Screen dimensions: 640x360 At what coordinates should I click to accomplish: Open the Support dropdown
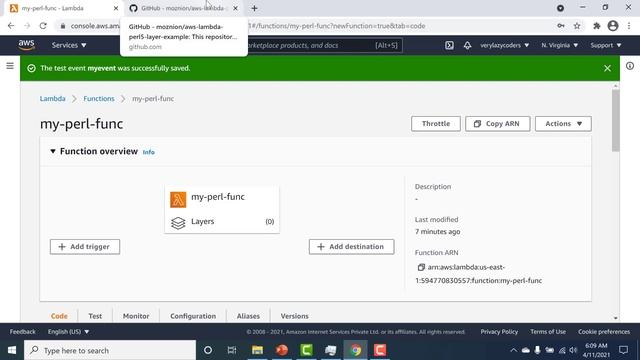point(606,45)
